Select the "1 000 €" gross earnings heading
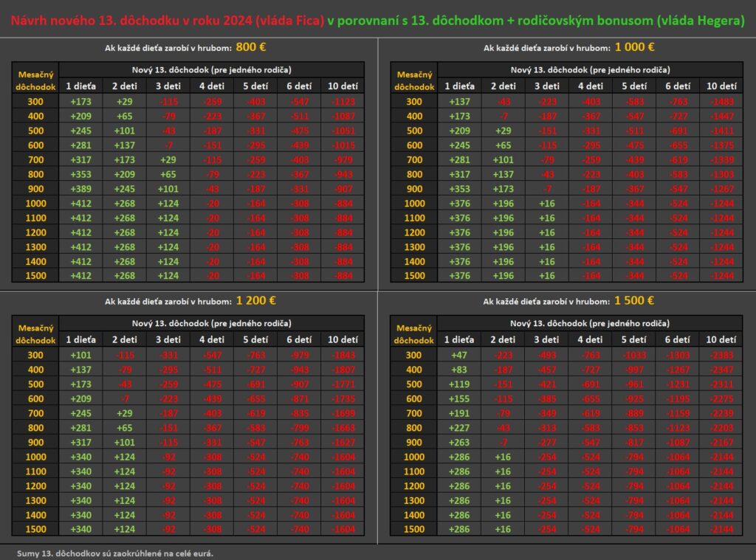Viewport: 756px width, 560px height. tap(634, 48)
